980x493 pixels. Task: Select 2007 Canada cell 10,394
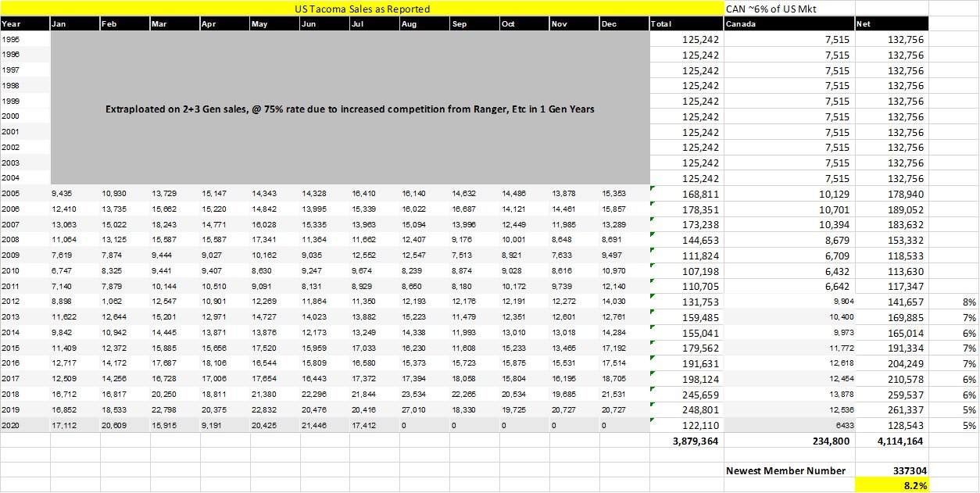click(x=789, y=224)
